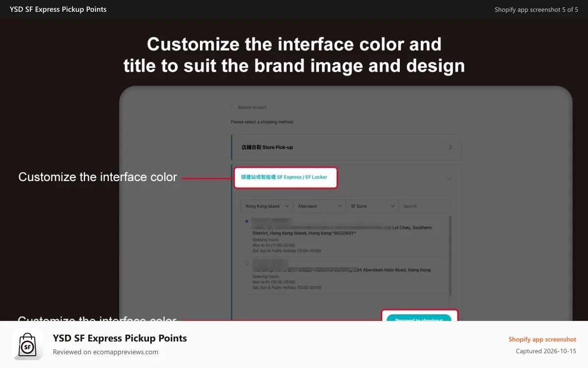Viewport: 588px width, 368px height.
Task: Select the Store Pick-up shipping method row
Action: pyautogui.click(x=346, y=147)
